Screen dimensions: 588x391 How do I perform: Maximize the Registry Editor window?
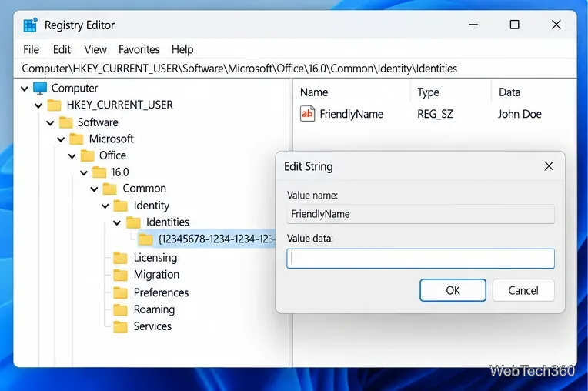514,25
